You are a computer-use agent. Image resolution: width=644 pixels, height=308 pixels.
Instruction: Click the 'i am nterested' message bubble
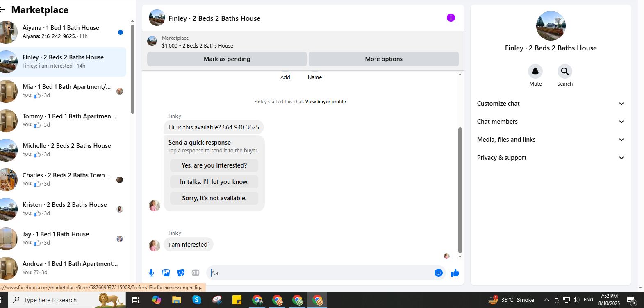coord(189,245)
